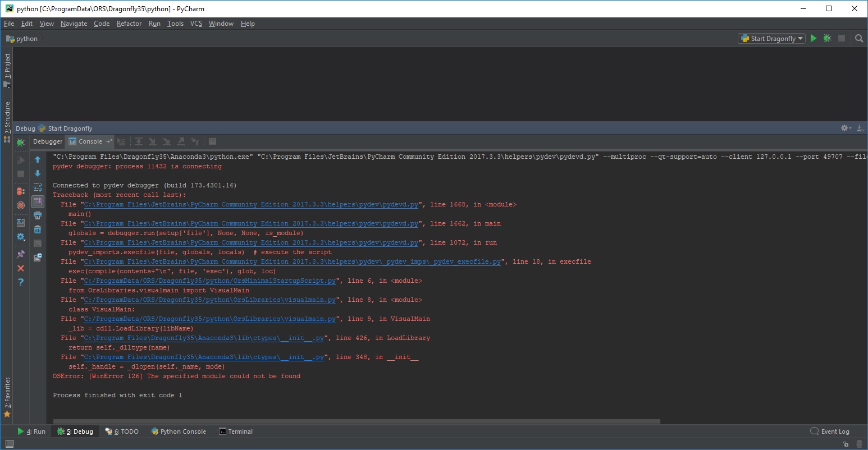Open the Start Dragonfly run configuration dropdown

point(772,38)
